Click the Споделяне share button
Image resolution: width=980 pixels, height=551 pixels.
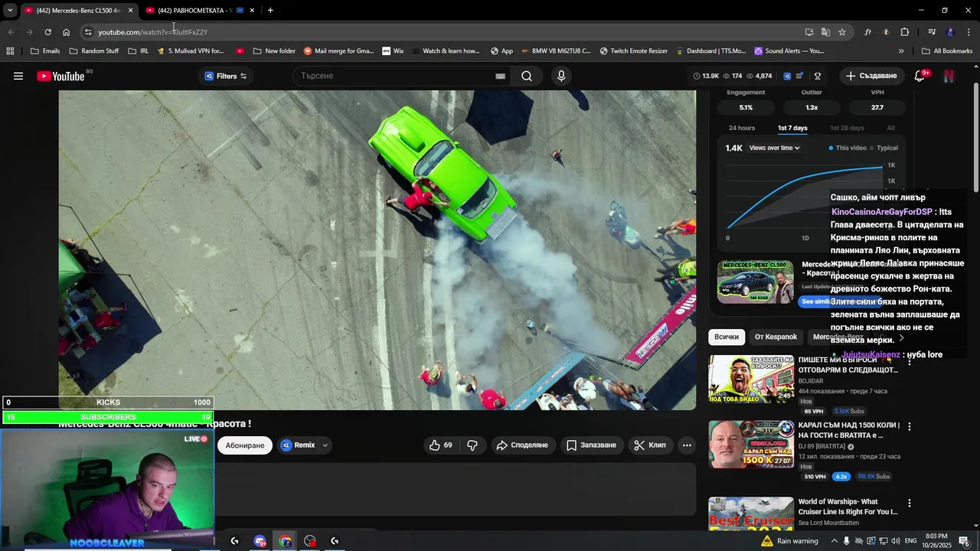pyautogui.click(x=522, y=445)
